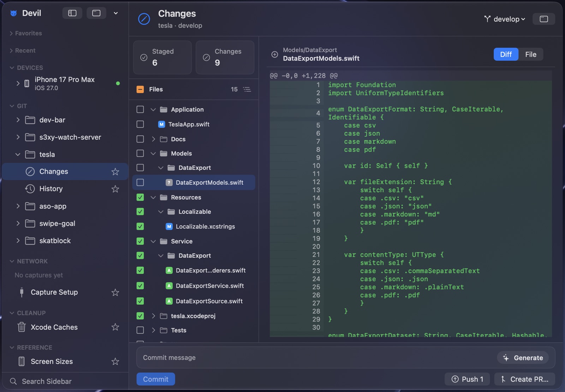
Task: Click the Screen Sizes device icon
Action: point(22,361)
